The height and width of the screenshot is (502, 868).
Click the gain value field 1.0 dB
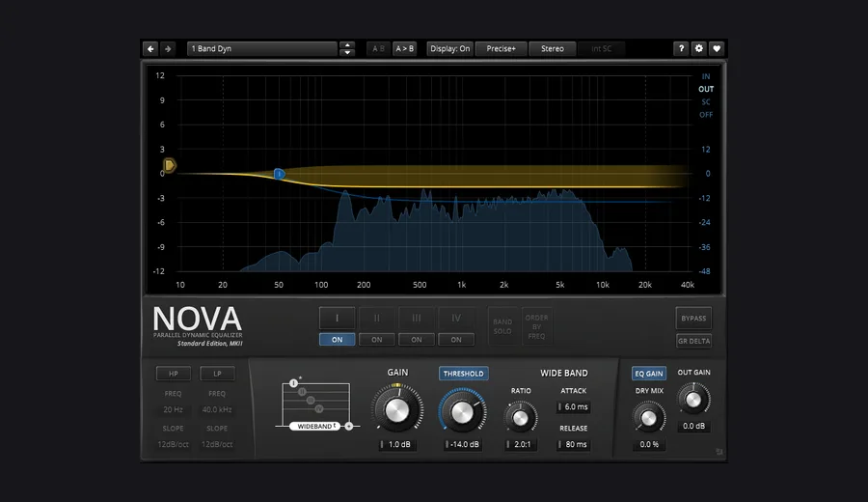pyautogui.click(x=398, y=444)
